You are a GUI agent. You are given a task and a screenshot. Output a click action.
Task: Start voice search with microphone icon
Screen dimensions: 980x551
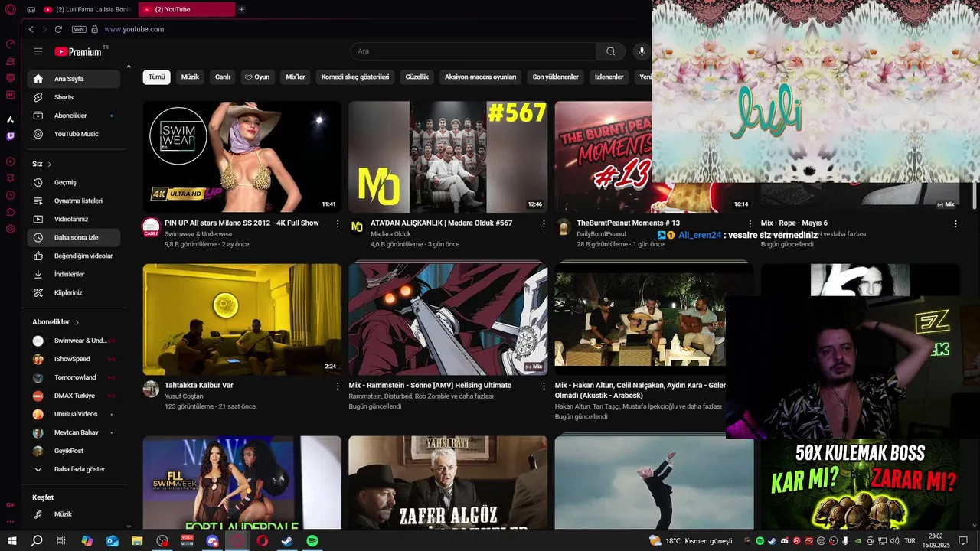tap(642, 51)
